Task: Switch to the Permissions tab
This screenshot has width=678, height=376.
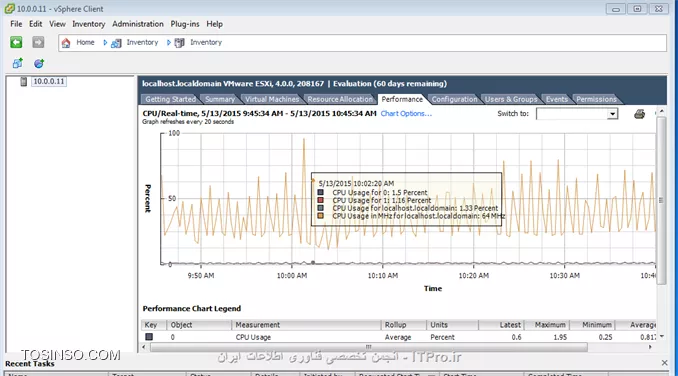Action: 596,99
